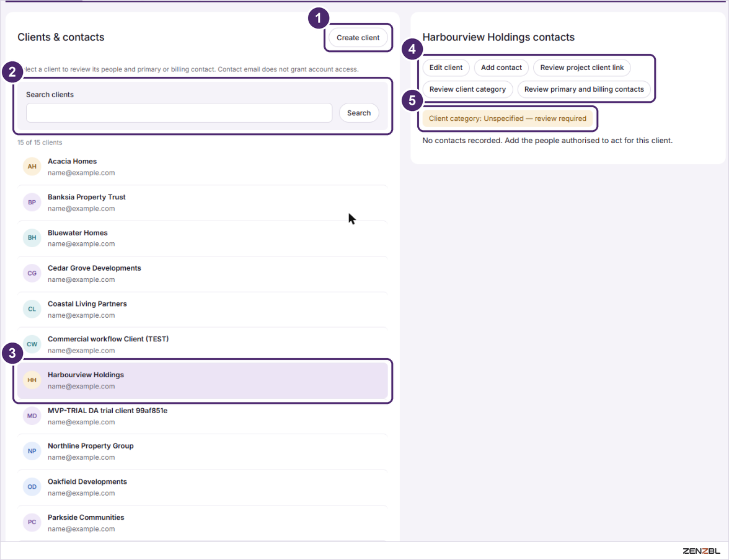
Task: Click the BP avatar for Banksia Property Trust
Action: click(32, 202)
